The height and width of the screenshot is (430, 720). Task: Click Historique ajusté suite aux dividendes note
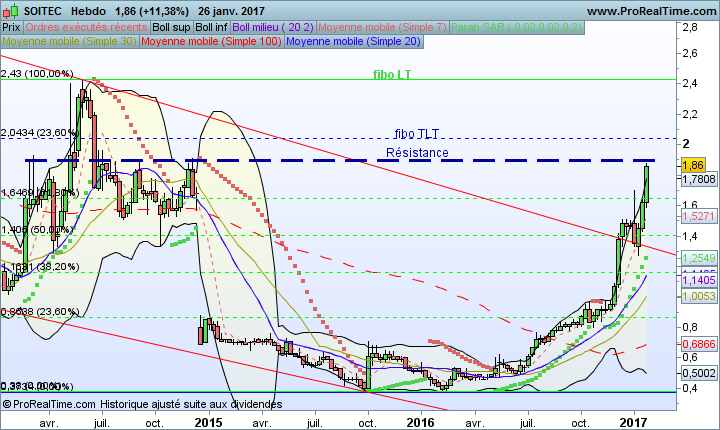click(x=191, y=404)
